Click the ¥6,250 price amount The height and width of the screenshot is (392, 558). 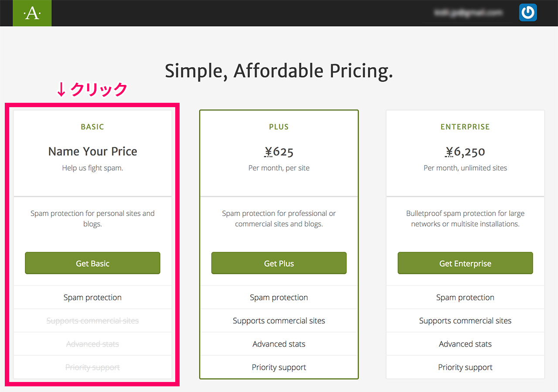click(465, 152)
